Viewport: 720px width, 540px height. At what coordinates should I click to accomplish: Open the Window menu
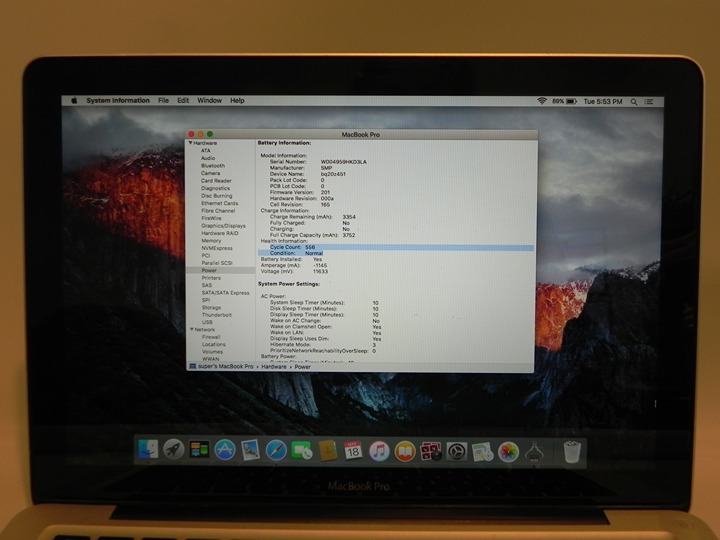209,100
